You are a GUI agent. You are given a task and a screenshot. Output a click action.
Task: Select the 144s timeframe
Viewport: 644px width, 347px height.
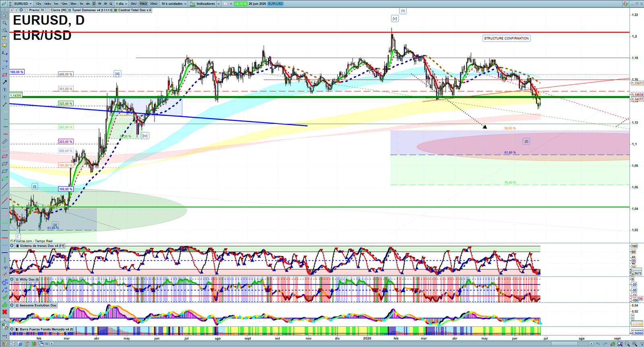coord(47,4)
